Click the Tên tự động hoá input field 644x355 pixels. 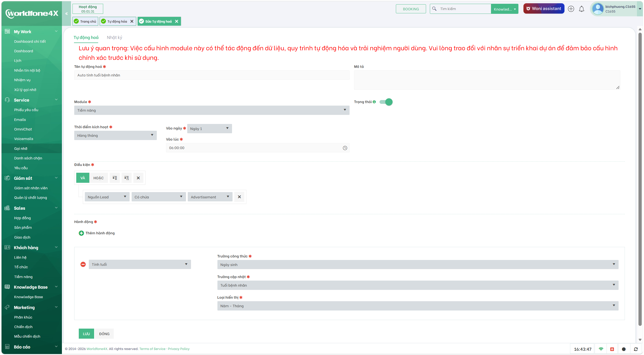(212, 75)
